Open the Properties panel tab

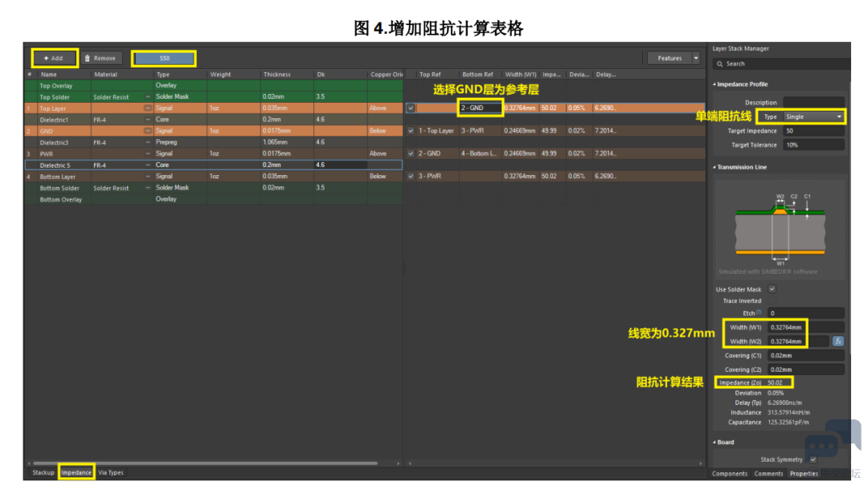804,474
